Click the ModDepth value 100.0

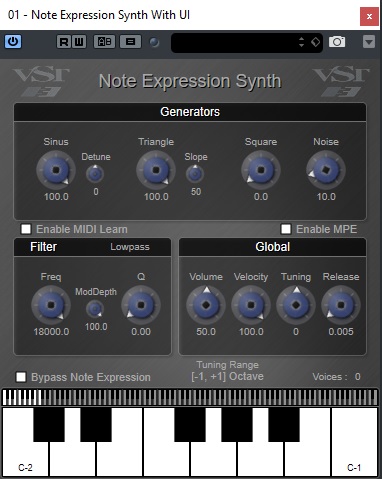96,327
